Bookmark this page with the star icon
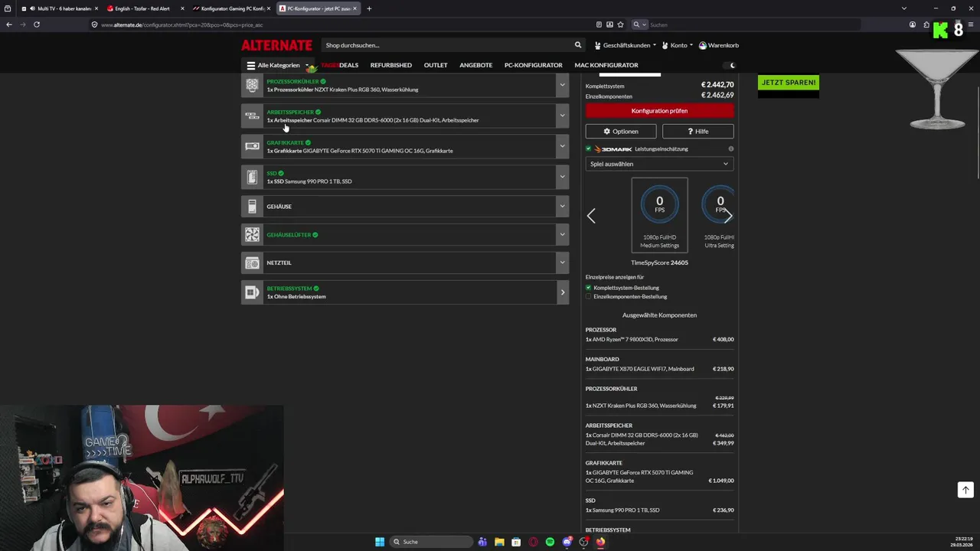 [620, 24]
